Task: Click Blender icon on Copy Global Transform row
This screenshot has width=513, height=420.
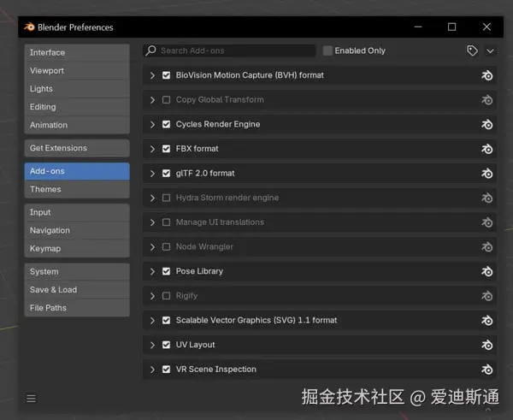Action: [x=486, y=100]
